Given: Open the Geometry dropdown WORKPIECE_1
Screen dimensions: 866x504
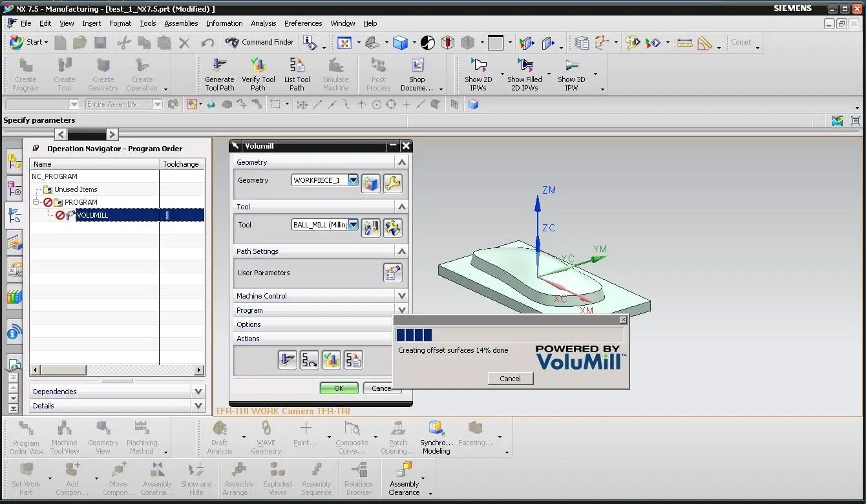Looking at the screenshot, I should click(x=353, y=180).
